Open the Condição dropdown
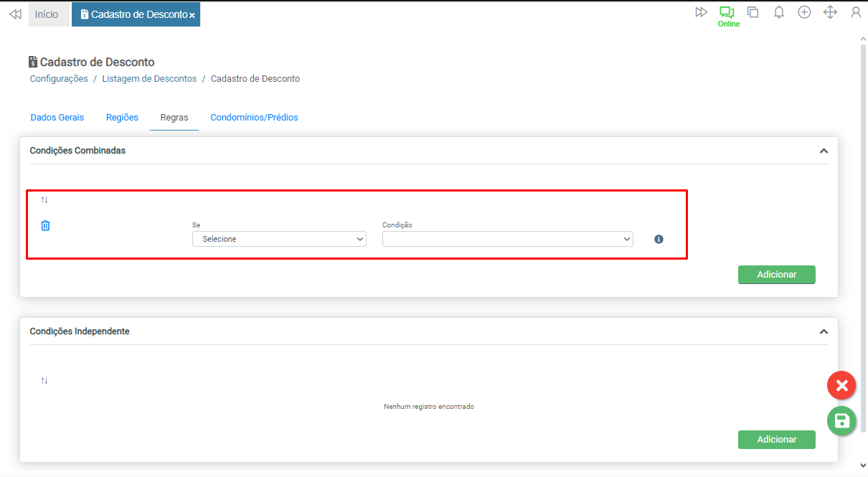Viewport: 868px width, 477px height. pyautogui.click(x=507, y=239)
